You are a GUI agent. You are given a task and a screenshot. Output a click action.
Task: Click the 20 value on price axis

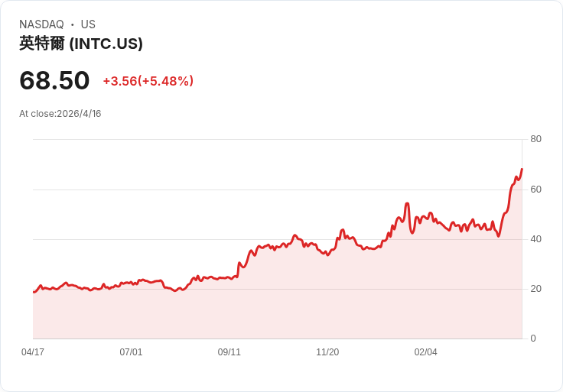click(x=535, y=289)
